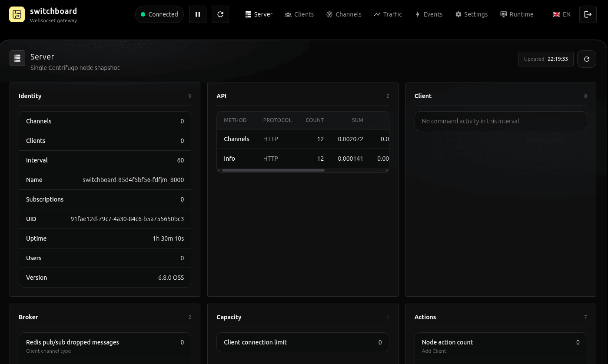Click the UID value 91fae12d-79c7-4a30-84c6-b5a755650bc3

127,219
